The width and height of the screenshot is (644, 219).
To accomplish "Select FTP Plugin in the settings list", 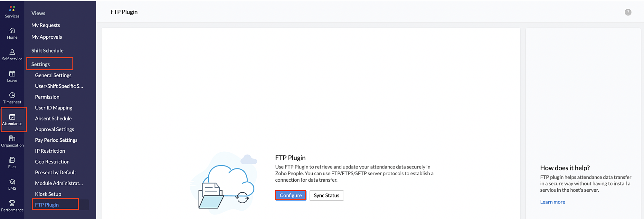I will pyautogui.click(x=47, y=205).
